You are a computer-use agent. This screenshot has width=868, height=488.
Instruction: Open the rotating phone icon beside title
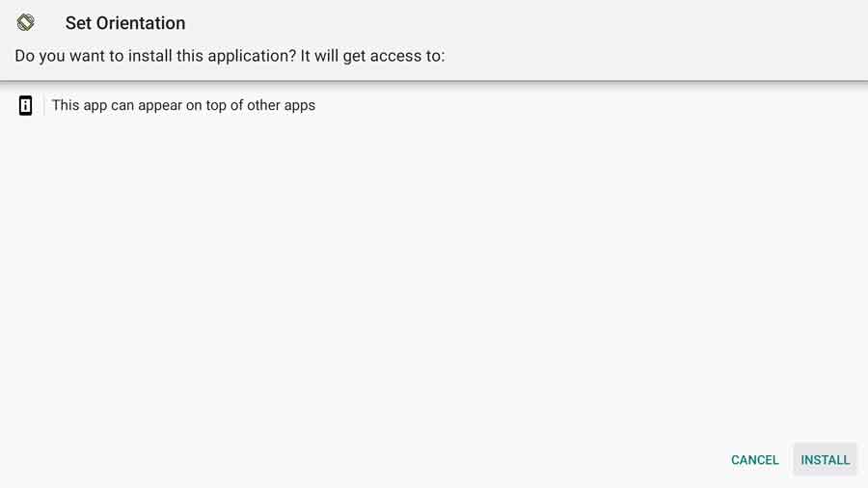pyautogui.click(x=25, y=23)
